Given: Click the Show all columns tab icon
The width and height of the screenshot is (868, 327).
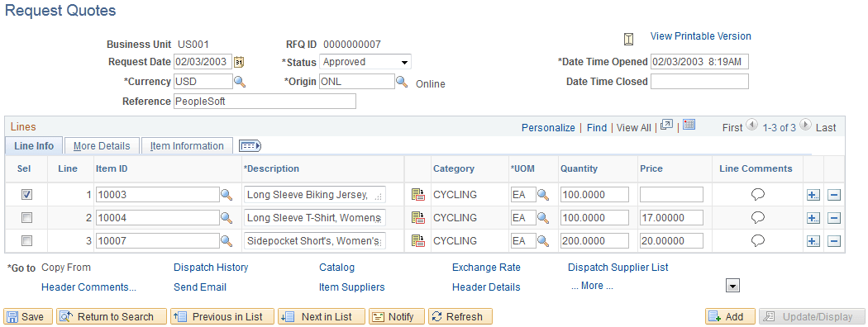Looking at the screenshot, I should point(250,145).
